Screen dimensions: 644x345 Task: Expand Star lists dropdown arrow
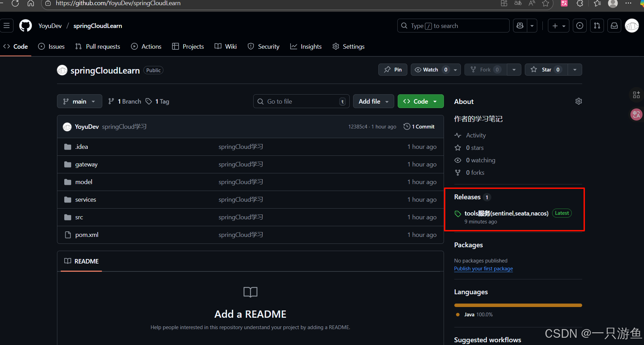(575, 70)
